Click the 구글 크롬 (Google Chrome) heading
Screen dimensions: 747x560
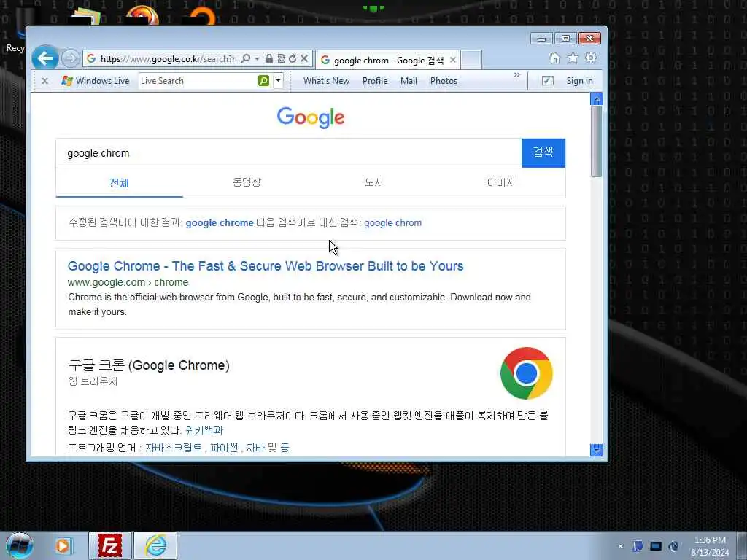(149, 365)
